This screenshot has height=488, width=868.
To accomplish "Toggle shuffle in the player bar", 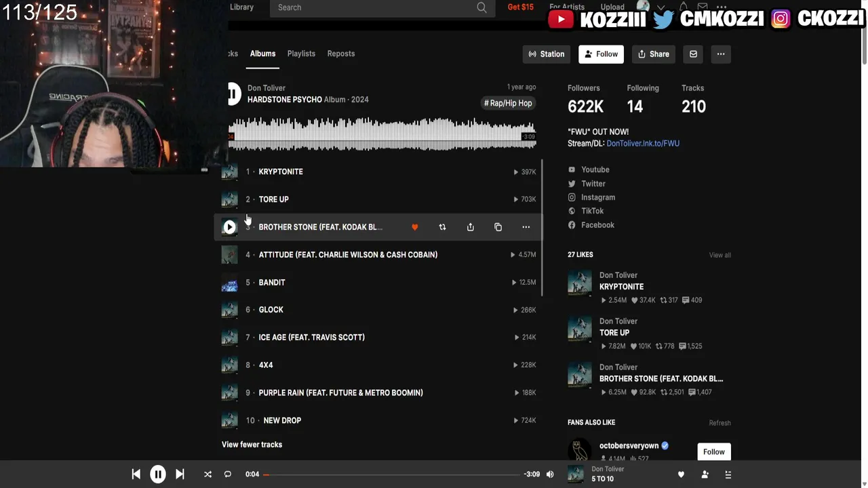I will [x=208, y=474].
